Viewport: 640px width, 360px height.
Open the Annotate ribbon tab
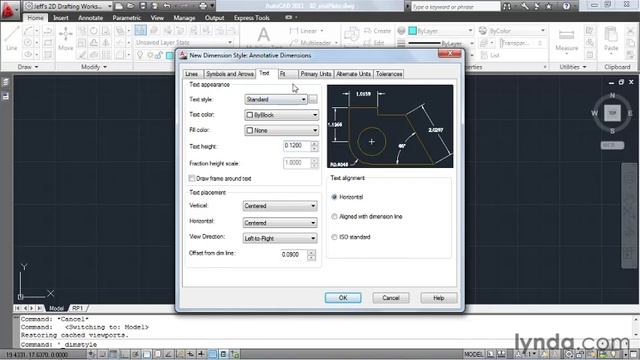click(91, 18)
